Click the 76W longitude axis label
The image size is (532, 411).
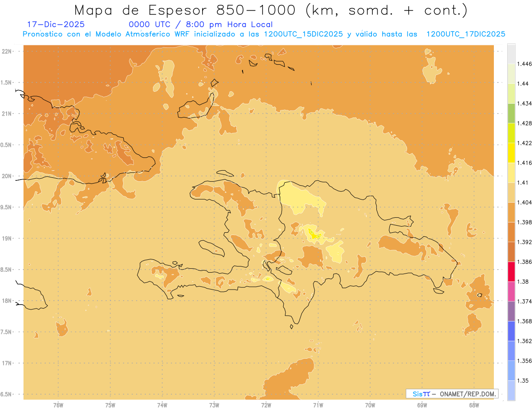58,405
